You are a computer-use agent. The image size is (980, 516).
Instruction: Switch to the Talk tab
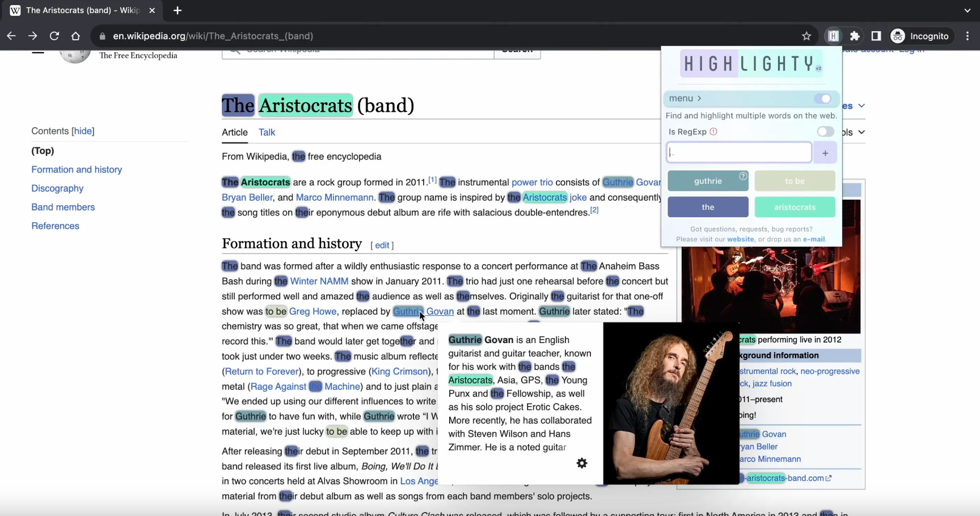tap(267, 132)
